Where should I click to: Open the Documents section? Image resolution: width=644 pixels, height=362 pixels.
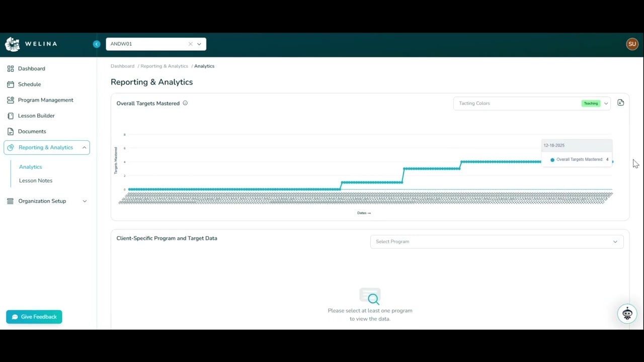pyautogui.click(x=32, y=132)
